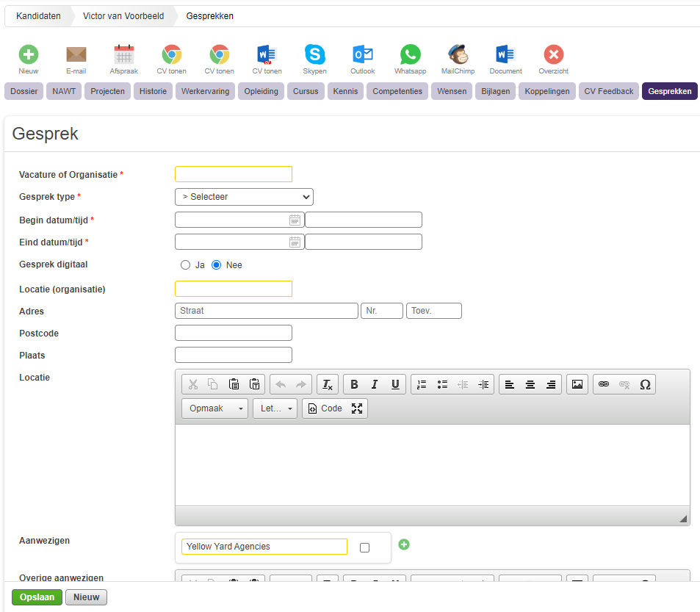This screenshot has width=700, height=612.
Task: Open the Opmaak format dropdown
Action: coord(215,408)
